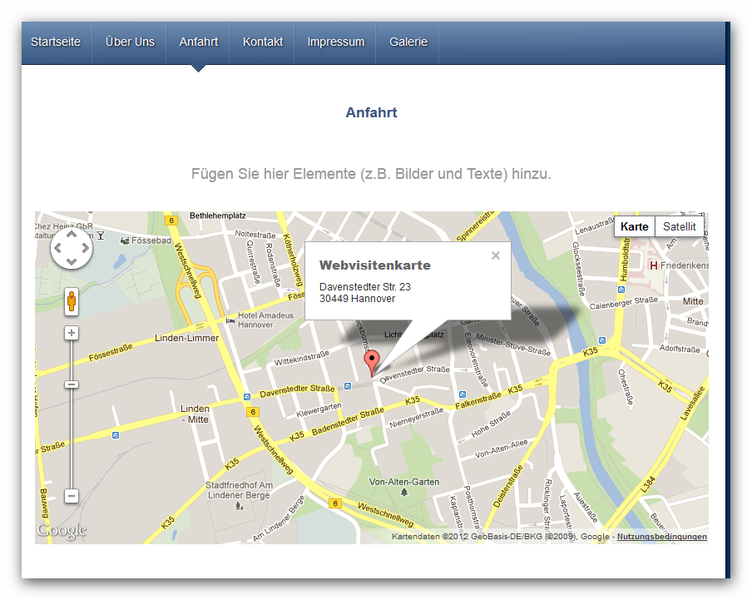The height and width of the screenshot is (600, 752).
Task: Click the 'Fügen Sie hier Elemente' placeholder text
Action: click(371, 174)
